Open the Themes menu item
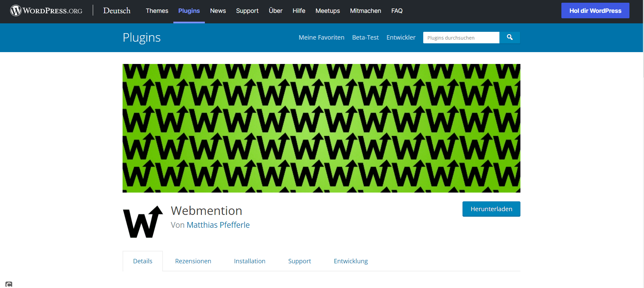The image size is (644, 288). coord(157,11)
